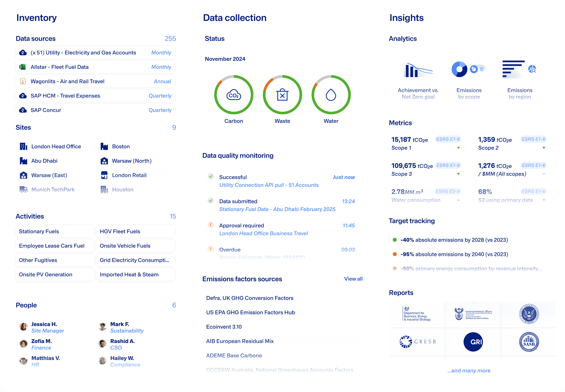Click the check mark beside Data submitted
The height and width of the screenshot is (392, 565).
(211, 201)
